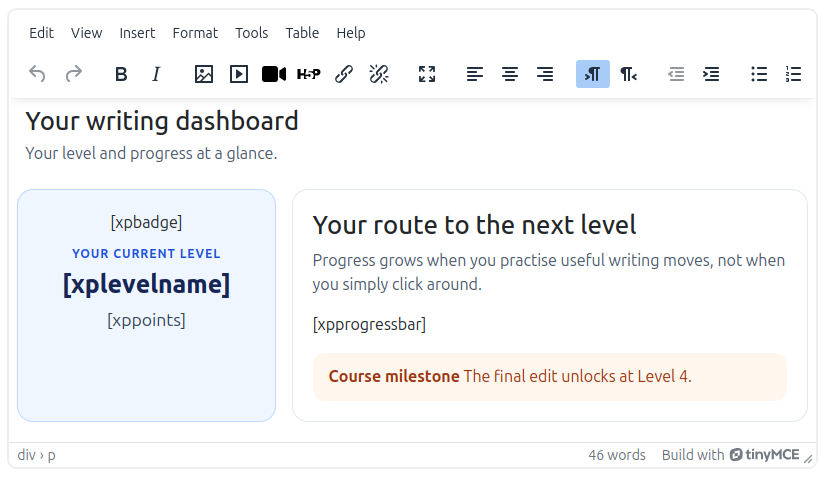Click the Undo arrow icon

coord(37,74)
